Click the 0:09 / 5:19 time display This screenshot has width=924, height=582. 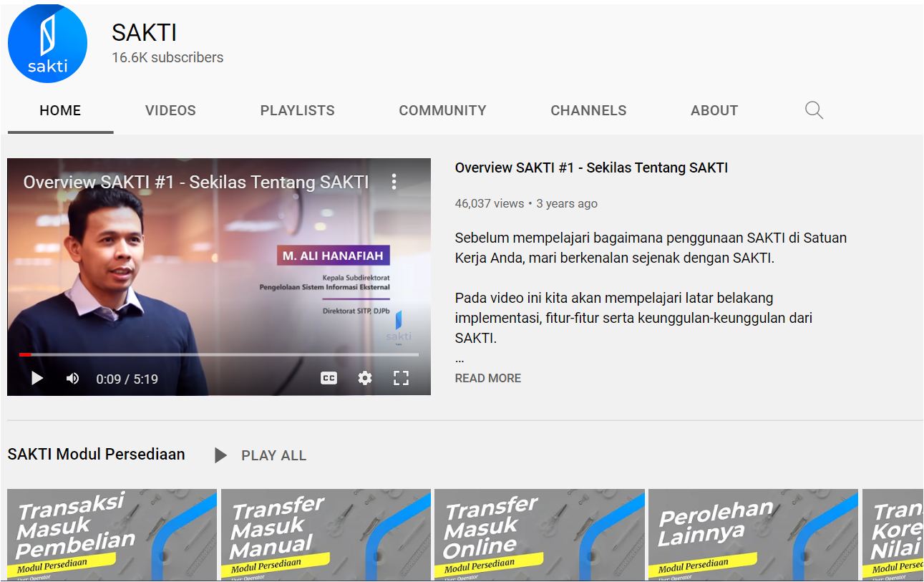click(x=127, y=379)
